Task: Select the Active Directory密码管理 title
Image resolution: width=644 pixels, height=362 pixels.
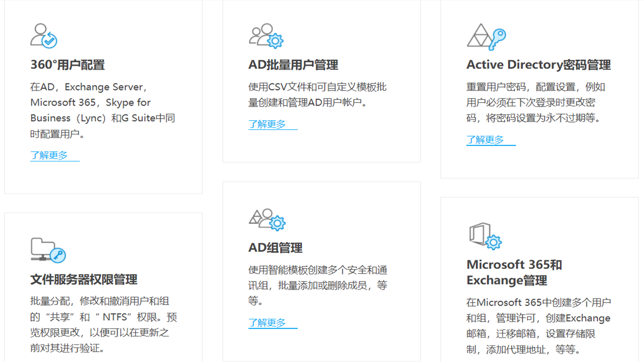Action: click(x=539, y=64)
